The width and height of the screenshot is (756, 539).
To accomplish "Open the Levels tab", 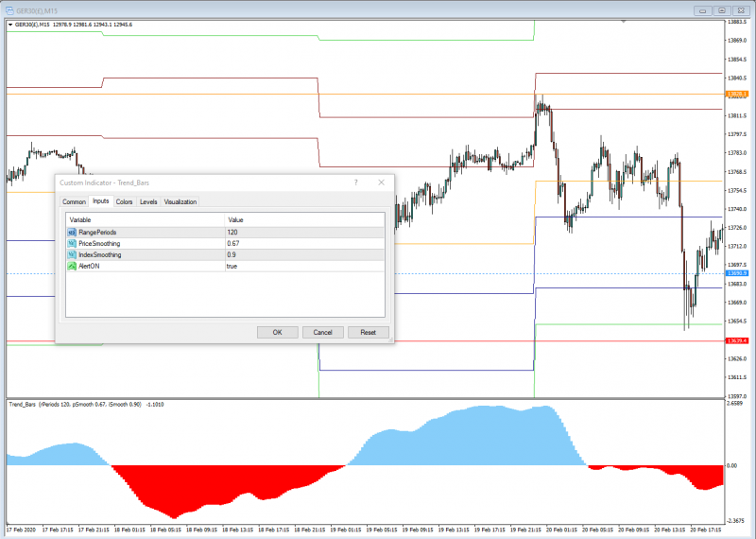I will 148,201.
